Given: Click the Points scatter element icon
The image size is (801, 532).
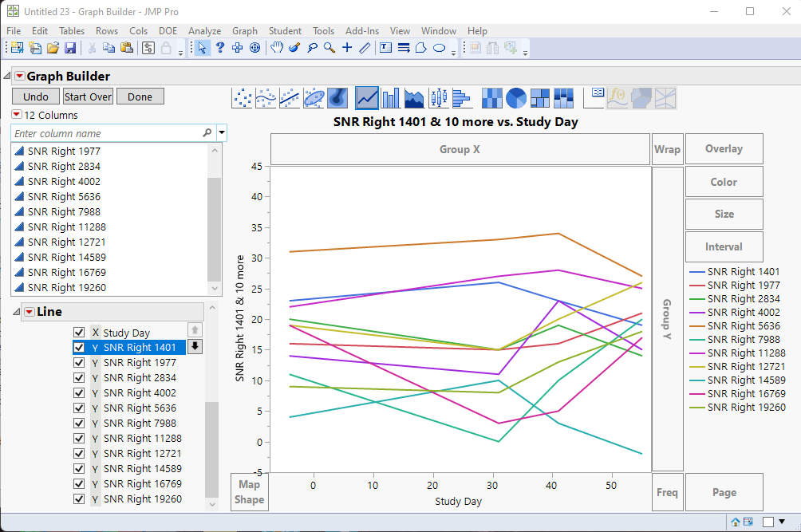Looking at the screenshot, I should coord(243,98).
